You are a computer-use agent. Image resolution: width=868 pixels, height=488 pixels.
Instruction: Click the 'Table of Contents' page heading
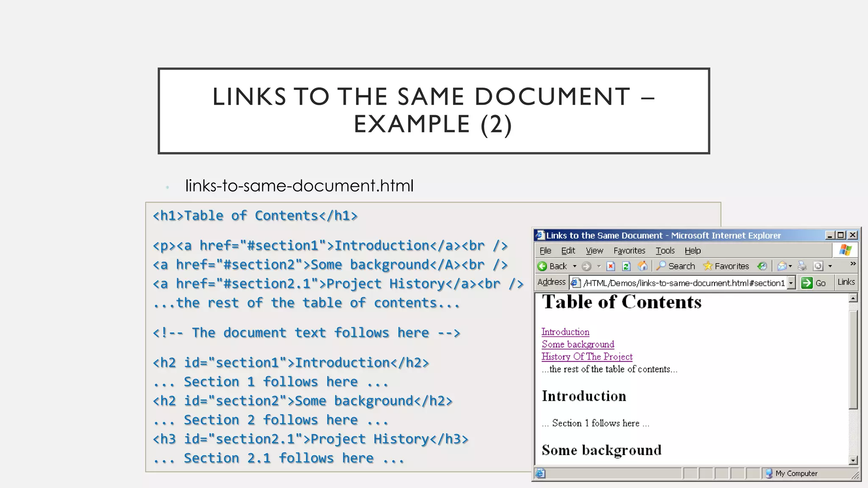[622, 302]
